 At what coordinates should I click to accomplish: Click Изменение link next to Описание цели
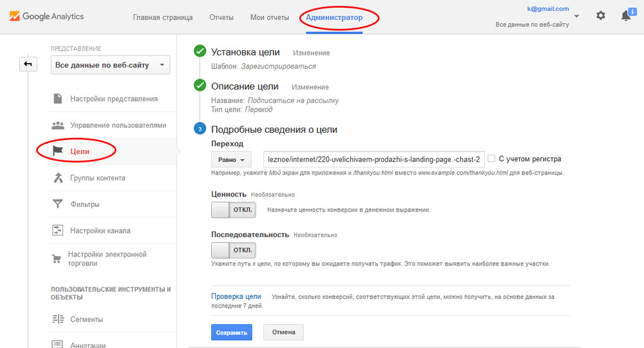click(x=310, y=87)
